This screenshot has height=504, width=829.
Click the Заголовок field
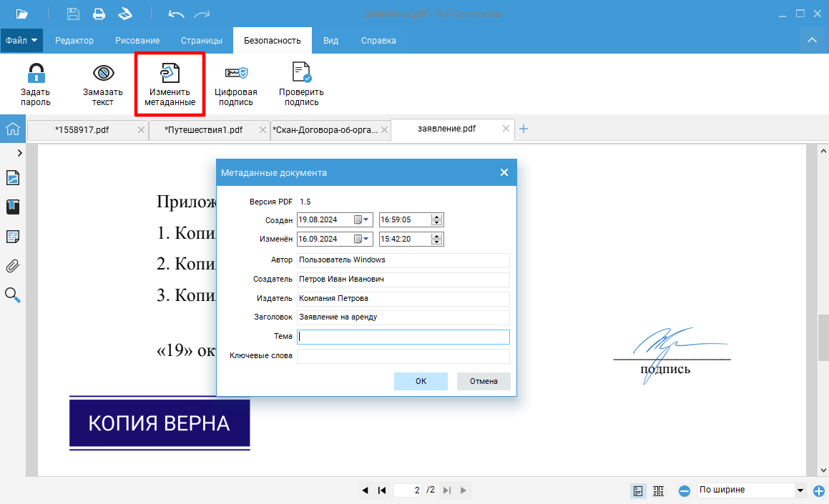[403, 317]
